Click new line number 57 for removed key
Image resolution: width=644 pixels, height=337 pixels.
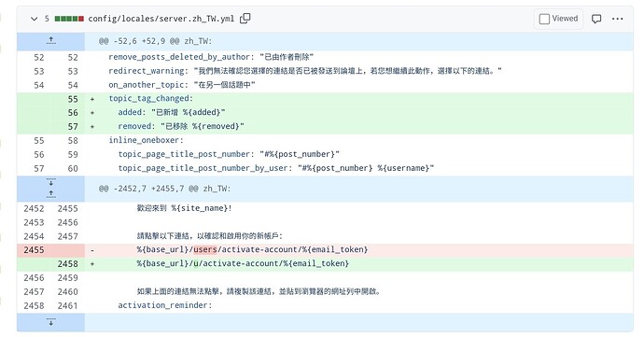[73, 127]
